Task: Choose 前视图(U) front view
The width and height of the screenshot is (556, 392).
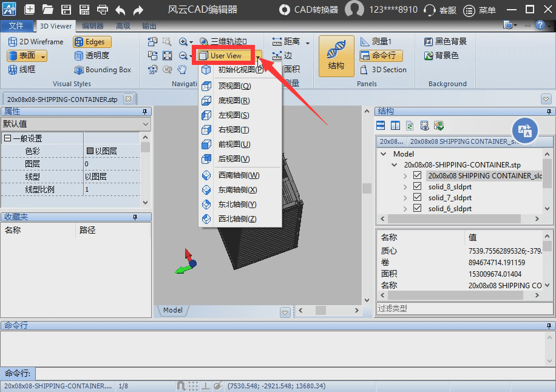Action: click(240, 144)
